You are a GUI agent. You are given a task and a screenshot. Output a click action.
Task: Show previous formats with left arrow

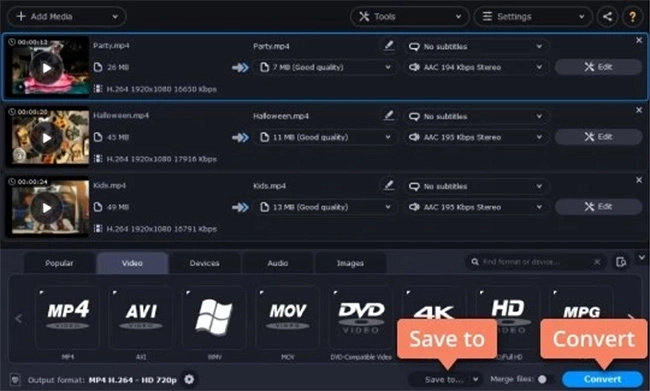click(x=18, y=318)
